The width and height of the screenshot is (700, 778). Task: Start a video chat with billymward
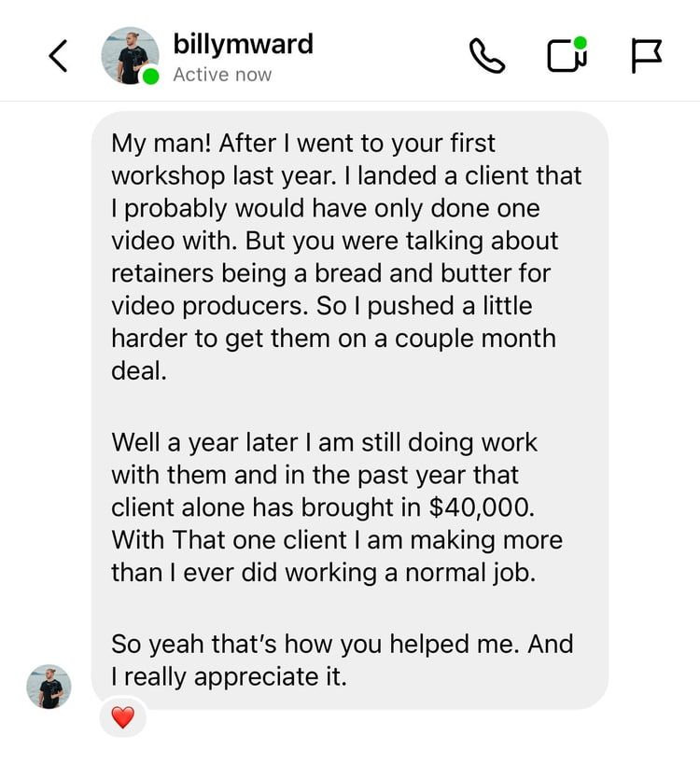pyautogui.click(x=567, y=56)
